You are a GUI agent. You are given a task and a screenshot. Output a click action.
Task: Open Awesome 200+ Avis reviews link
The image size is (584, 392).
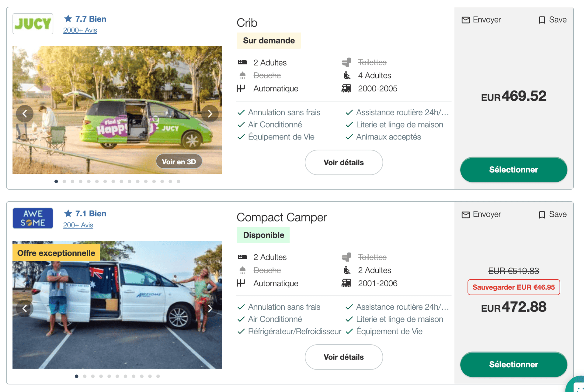point(78,225)
